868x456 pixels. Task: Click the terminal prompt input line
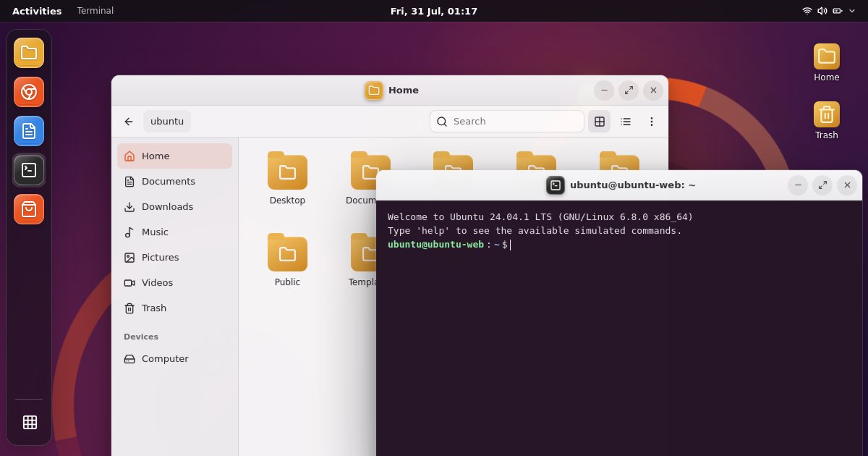619,245
